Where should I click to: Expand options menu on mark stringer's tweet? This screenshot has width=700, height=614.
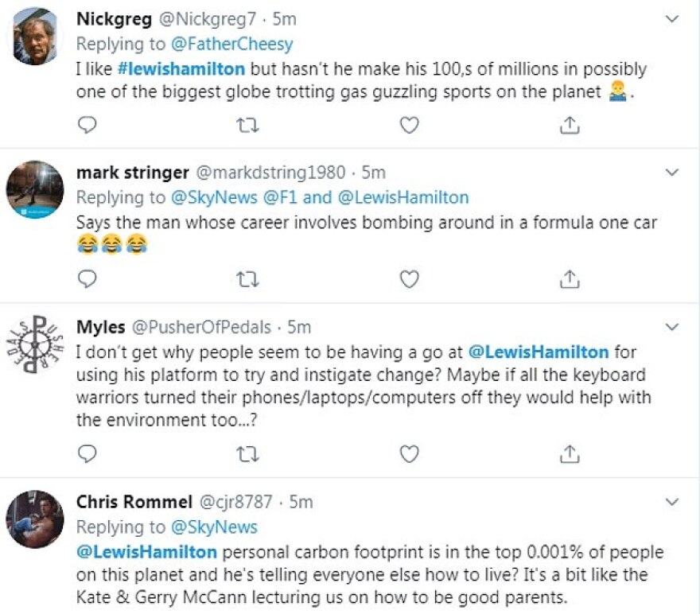672,173
